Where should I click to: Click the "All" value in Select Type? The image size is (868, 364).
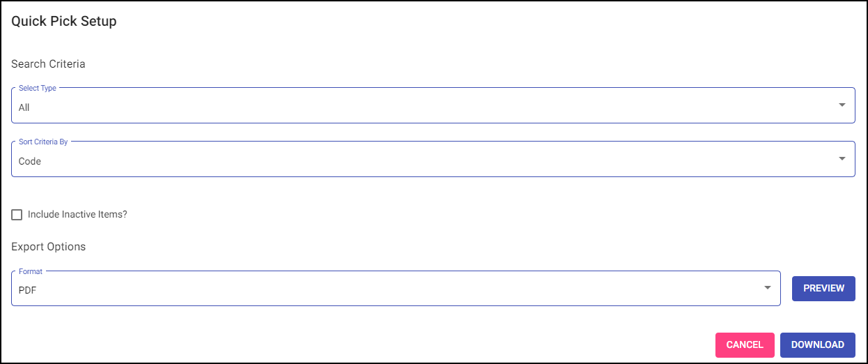pyautogui.click(x=24, y=108)
